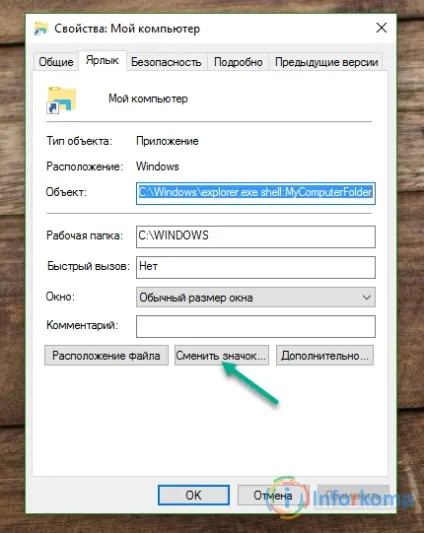Click the Быстрый вызов field
Screen dimensions: 424x533
(x=256, y=267)
